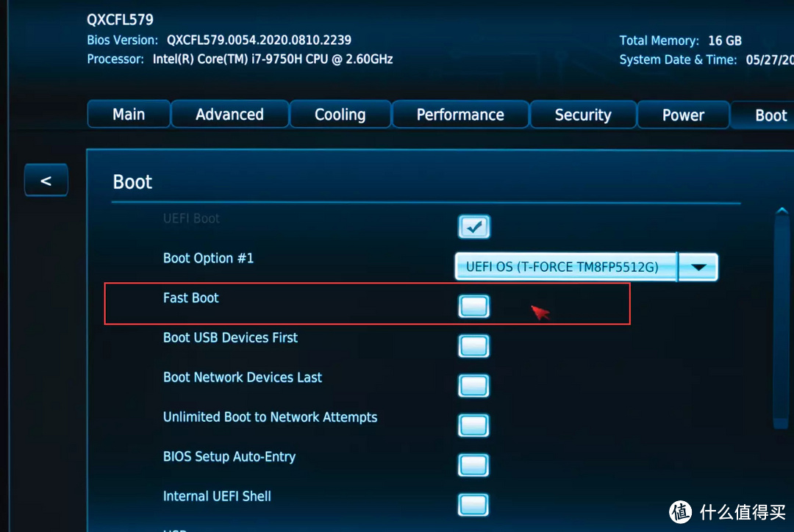Screen dimensions: 794x532
Task: Toggle BIOS Setup Auto-Entry on
Action: (x=473, y=465)
